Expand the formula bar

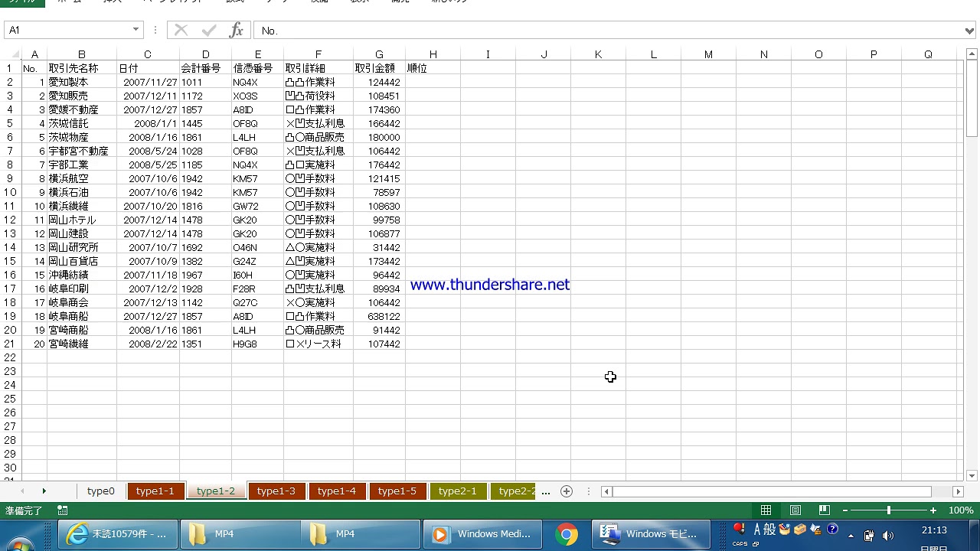point(970,31)
